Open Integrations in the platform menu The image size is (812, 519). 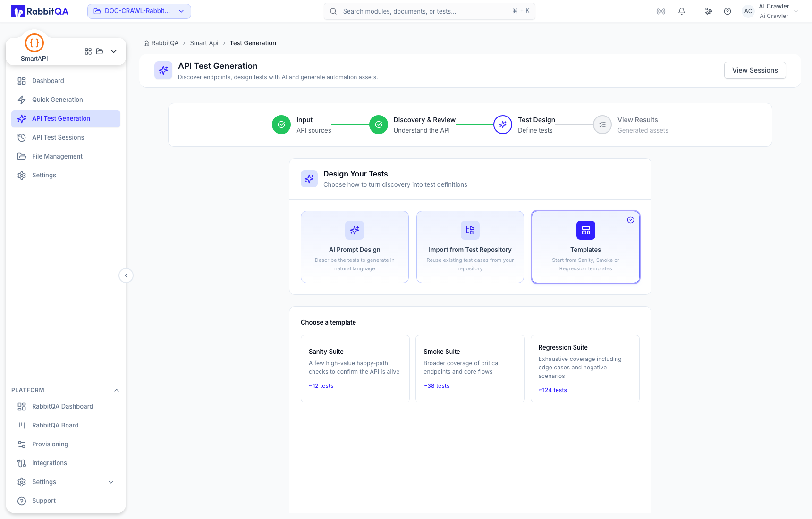click(66, 463)
